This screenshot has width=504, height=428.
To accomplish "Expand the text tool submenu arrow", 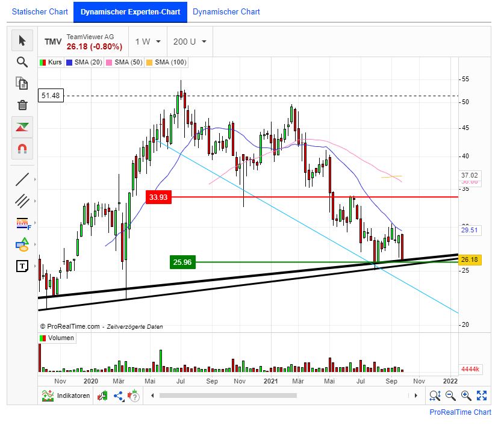I will [35, 266].
